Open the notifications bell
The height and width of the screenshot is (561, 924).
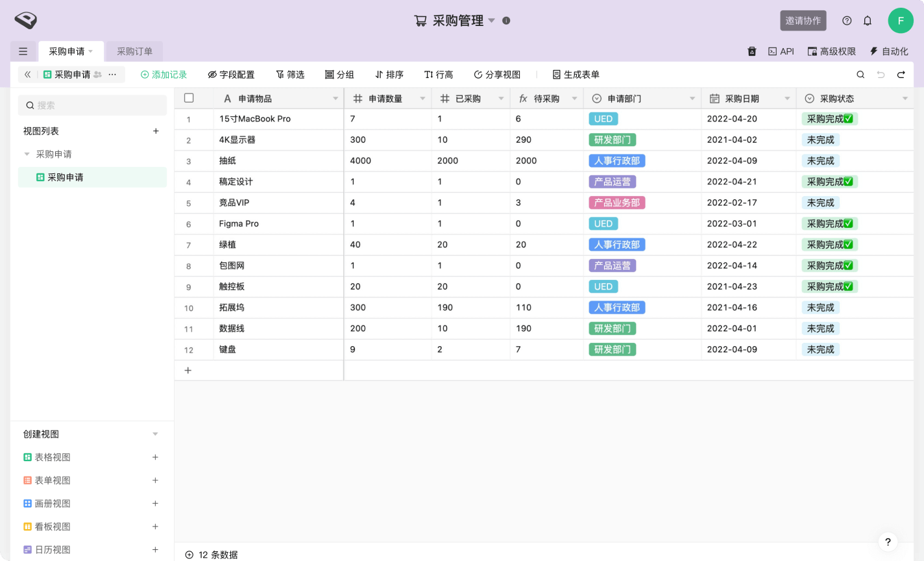click(x=868, y=21)
